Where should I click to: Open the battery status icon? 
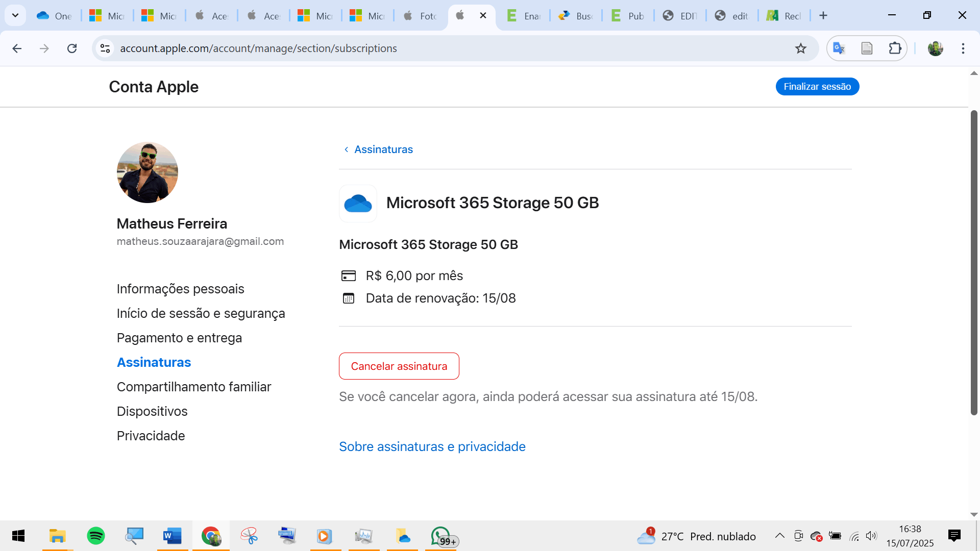pos(835,536)
